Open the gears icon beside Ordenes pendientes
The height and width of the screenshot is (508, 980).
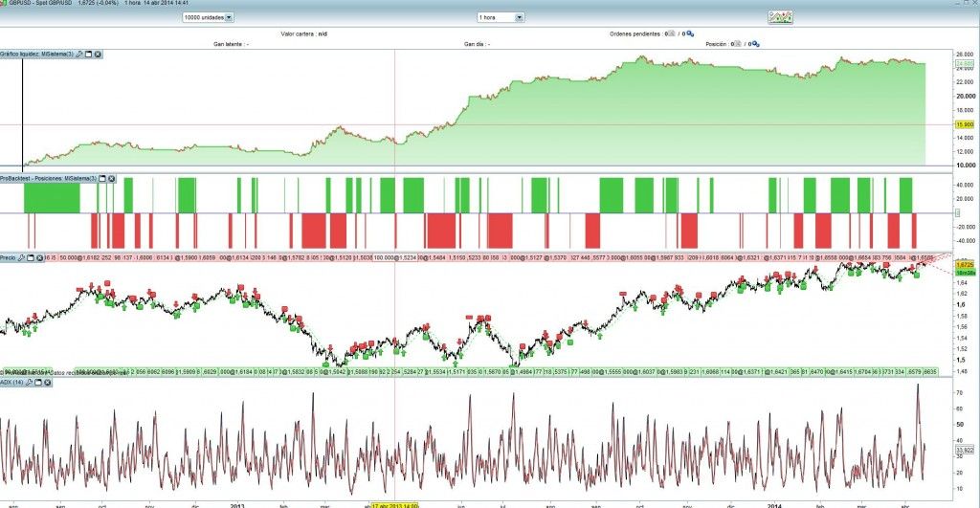pyautogui.click(x=690, y=34)
